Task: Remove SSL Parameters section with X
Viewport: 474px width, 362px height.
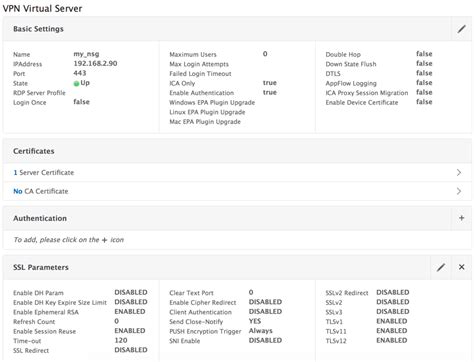Action: (461, 267)
